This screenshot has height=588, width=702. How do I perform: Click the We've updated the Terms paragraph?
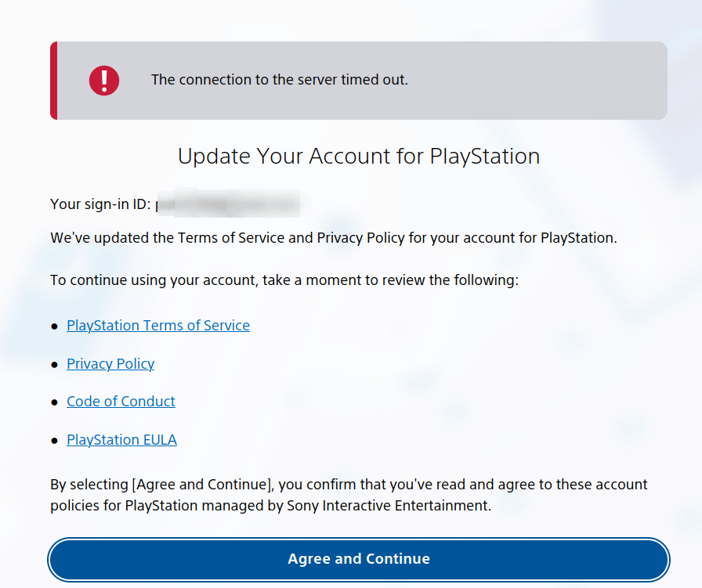pyautogui.click(x=333, y=237)
